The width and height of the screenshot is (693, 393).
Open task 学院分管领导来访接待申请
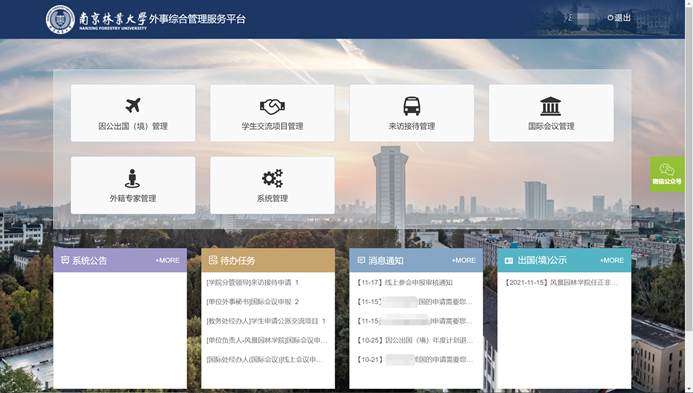point(252,282)
